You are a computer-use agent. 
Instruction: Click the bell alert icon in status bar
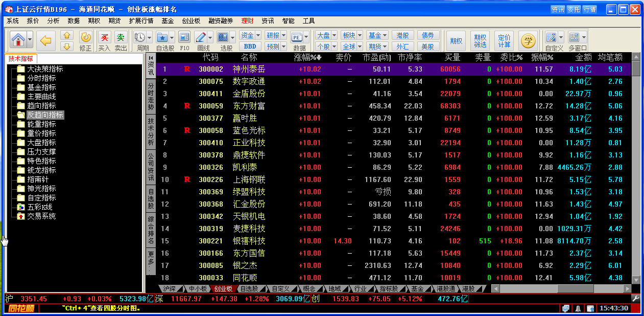578,308
